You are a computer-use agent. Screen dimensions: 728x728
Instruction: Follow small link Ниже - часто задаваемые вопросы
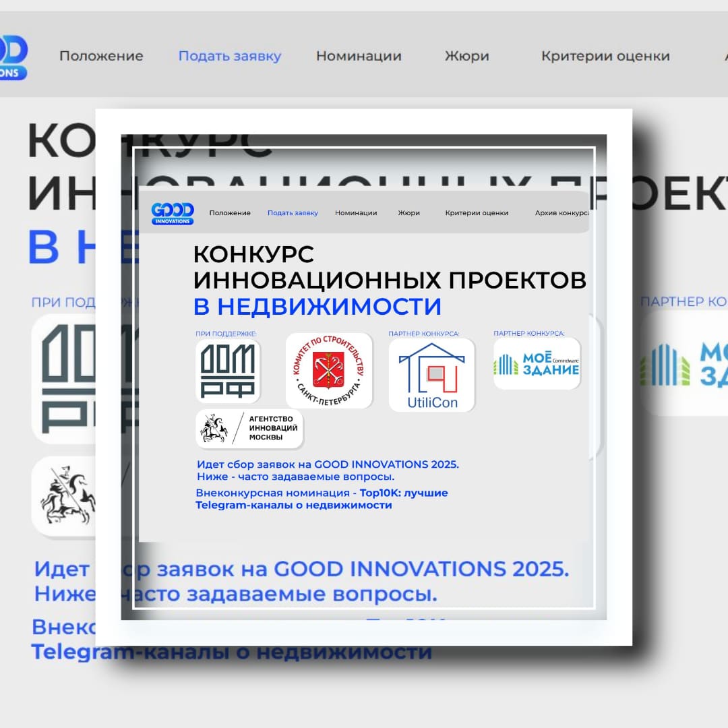point(296,477)
